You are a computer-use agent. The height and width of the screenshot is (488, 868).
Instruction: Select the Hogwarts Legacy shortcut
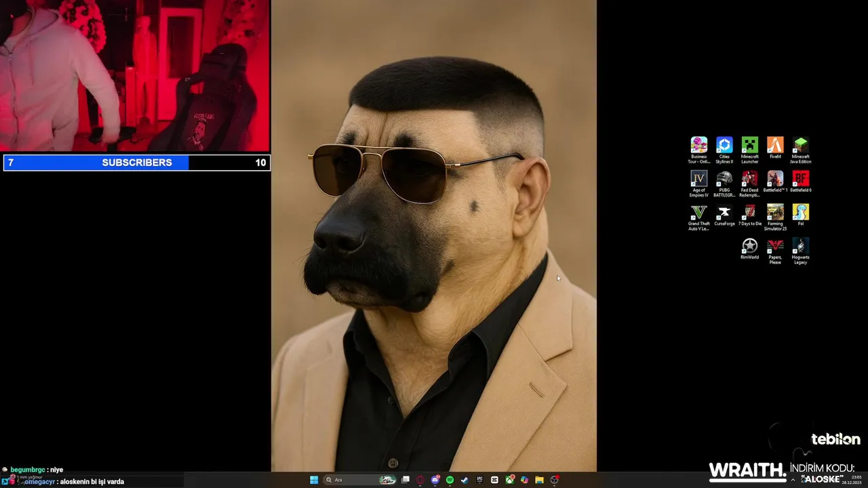pos(800,251)
